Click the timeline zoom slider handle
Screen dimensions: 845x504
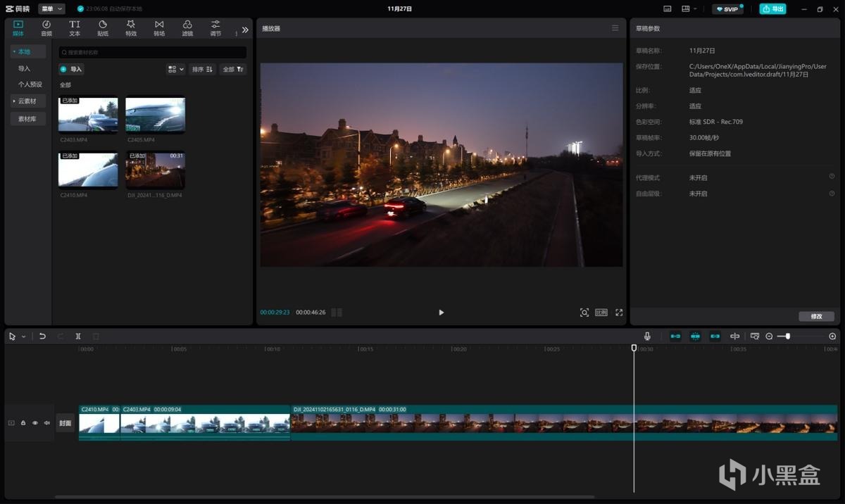point(787,336)
